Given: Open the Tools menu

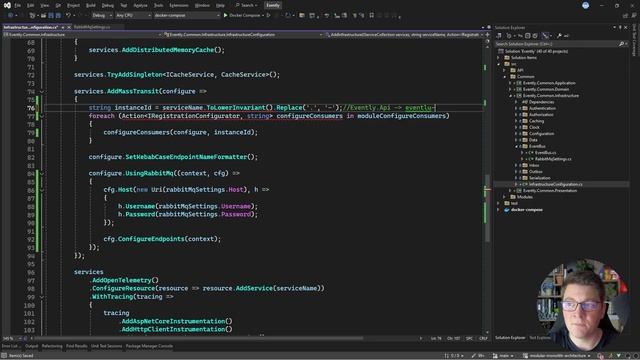Looking at the screenshot, I should pos(158,5).
